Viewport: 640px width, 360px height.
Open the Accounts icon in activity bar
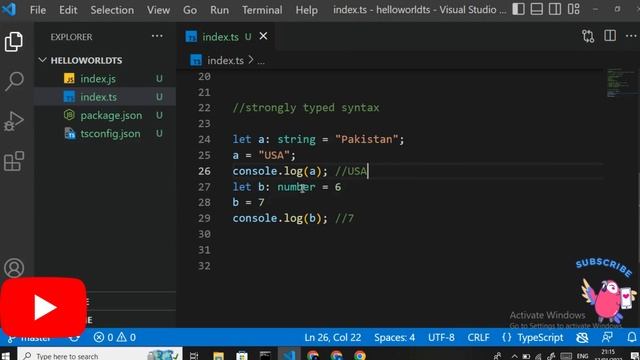14,268
